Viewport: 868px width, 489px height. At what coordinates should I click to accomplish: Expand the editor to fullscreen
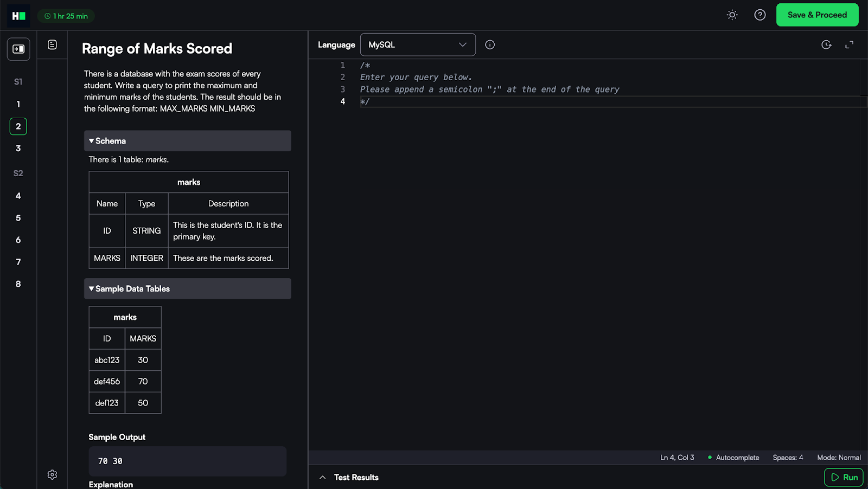point(849,45)
